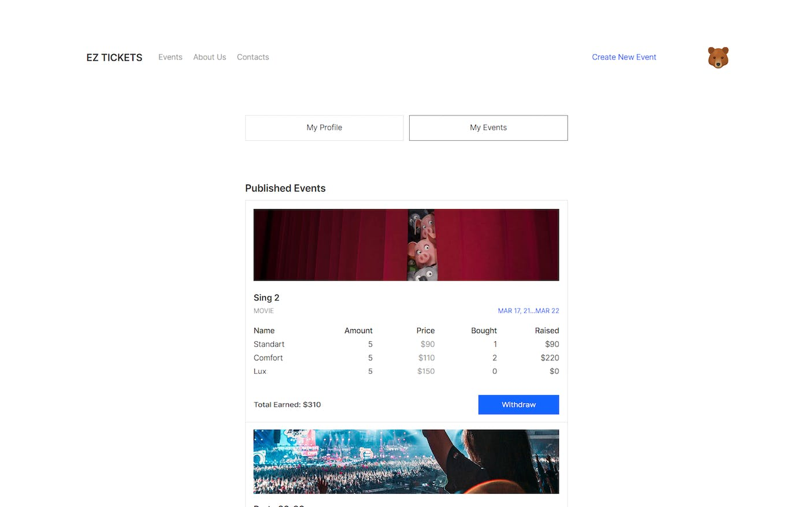This screenshot has width=812, height=507.
Task: Withdraw the Sing 2 earnings
Action: (518, 405)
